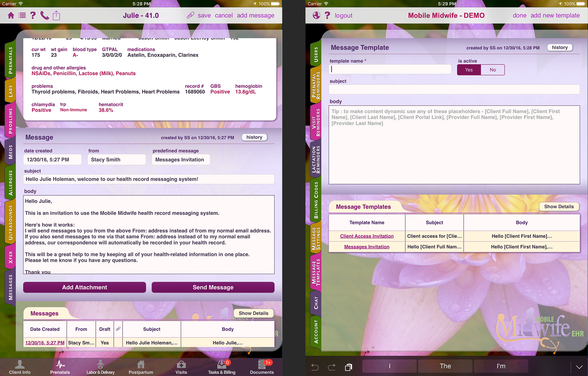The height and width of the screenshot is (376, 588).
Task: Open Lactation Reminders side tab
Action: 316,159
